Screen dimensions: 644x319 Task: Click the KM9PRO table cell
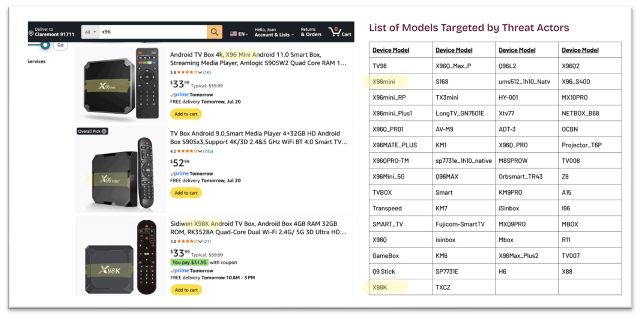click(527, 192)
